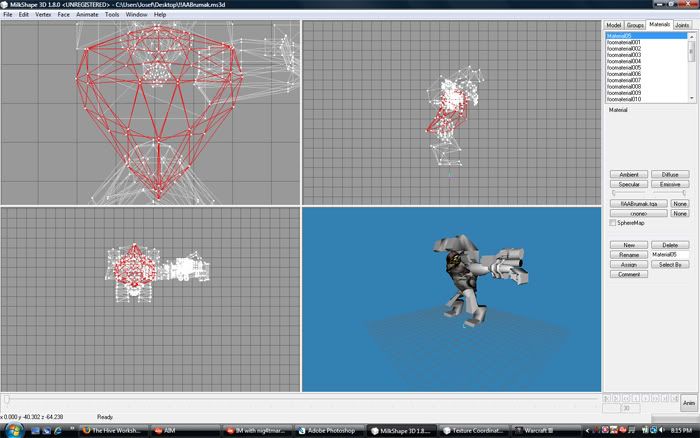Select foomaterial009 in the list

point(647,92)
